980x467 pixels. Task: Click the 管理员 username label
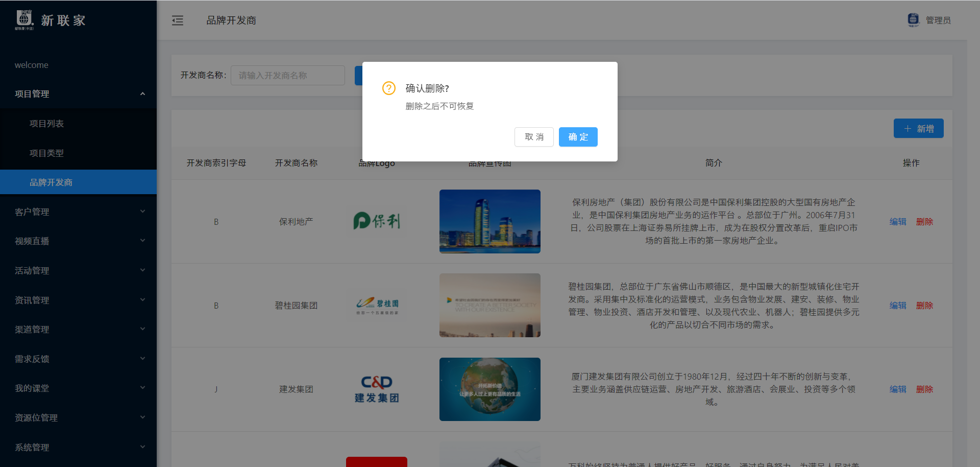pyautogui.click(x=938, y=20)
